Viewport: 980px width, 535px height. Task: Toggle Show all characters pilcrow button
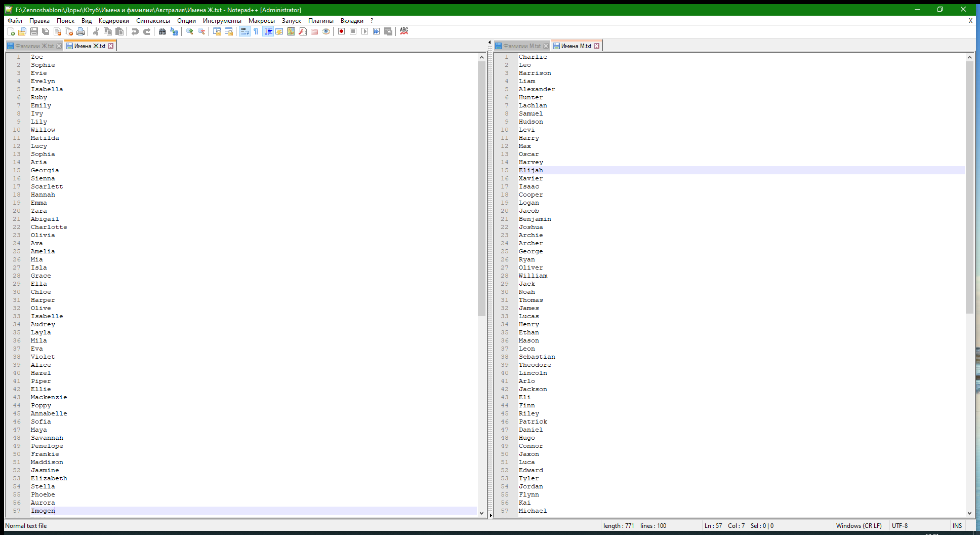coord(256,31)
